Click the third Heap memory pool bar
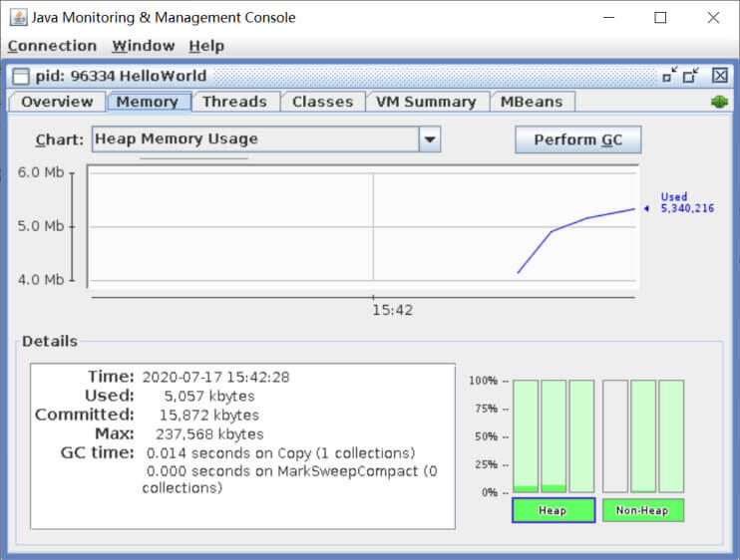The image size is (740, 560). pyautogui.click(x=581, y=436)
